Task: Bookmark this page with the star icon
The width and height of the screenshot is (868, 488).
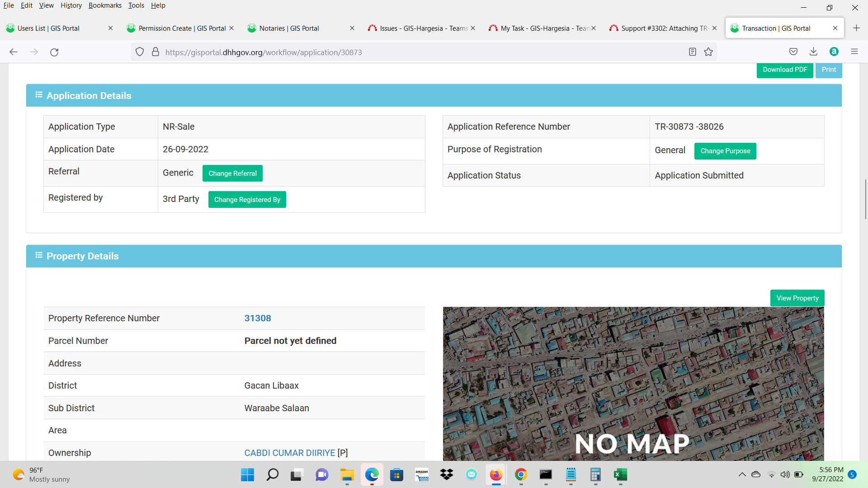Action: (708, 52)
